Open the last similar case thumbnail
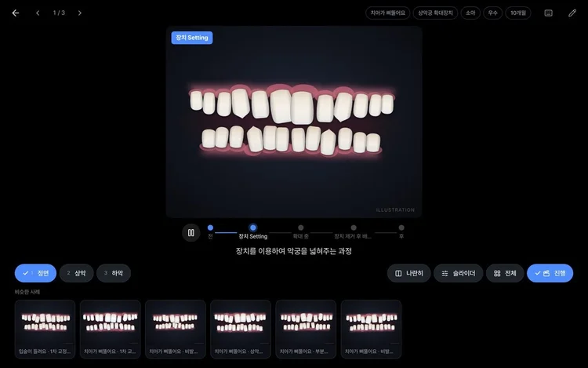This screenshot has width=588, height=368. pos(372,329)
